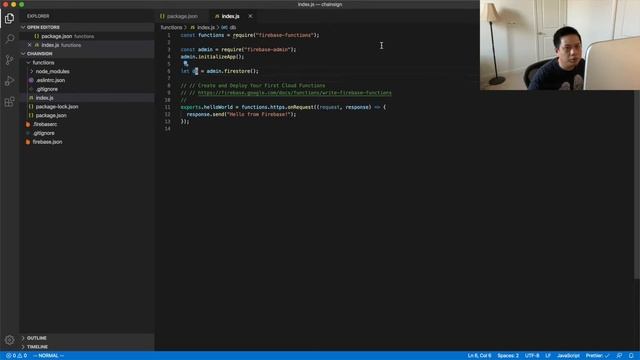The image size is (640, 360).
Task: Expand the Outline section
Action: pos(87,338)
